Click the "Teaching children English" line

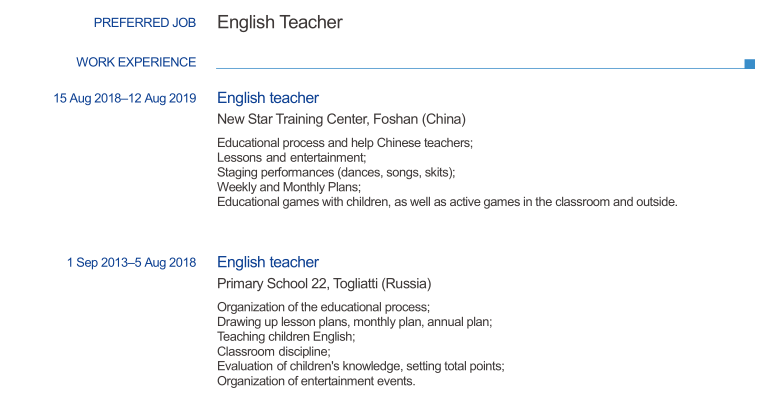coord(286,337)
